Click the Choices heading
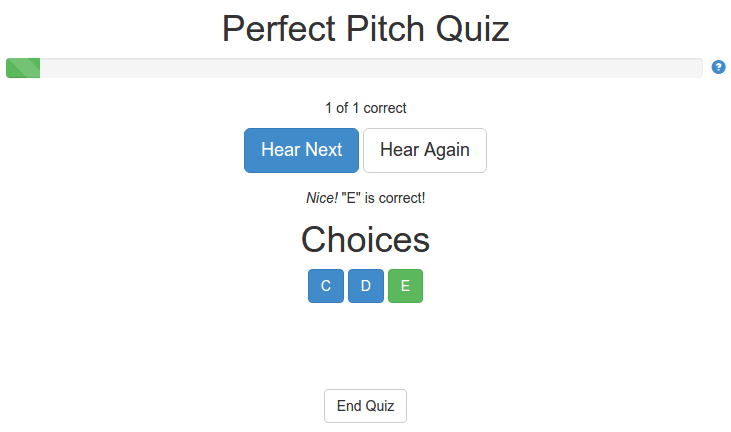Image resolution: width=731 pixels, height=432 pixels. click(x=366, y=240)
